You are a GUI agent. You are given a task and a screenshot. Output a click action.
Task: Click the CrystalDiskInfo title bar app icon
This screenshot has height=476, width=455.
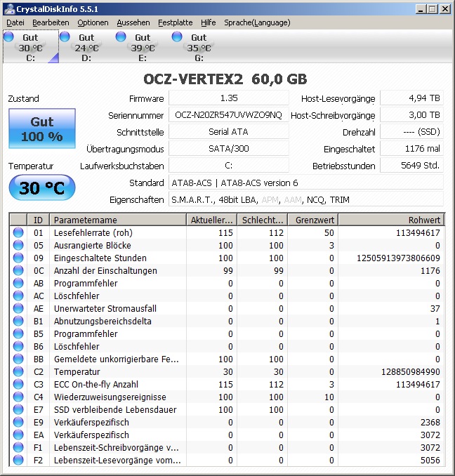(9, 9)
